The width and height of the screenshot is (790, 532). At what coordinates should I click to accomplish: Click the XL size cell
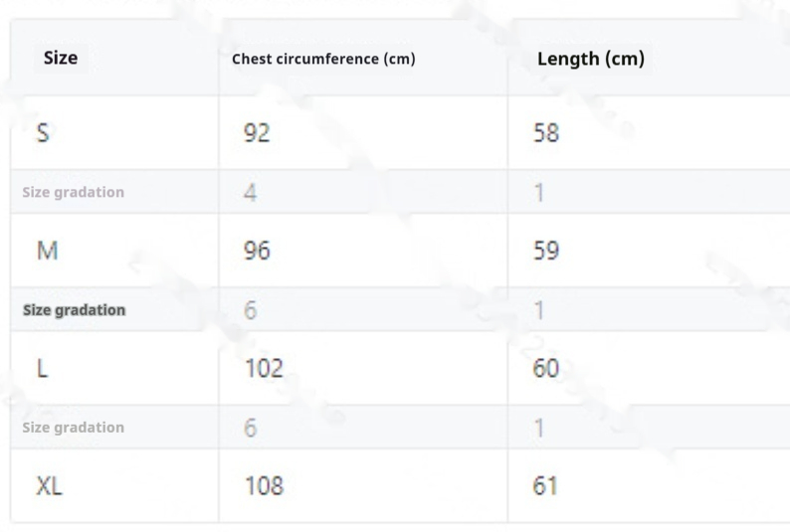pyautogui.click(x=50, y=486)
